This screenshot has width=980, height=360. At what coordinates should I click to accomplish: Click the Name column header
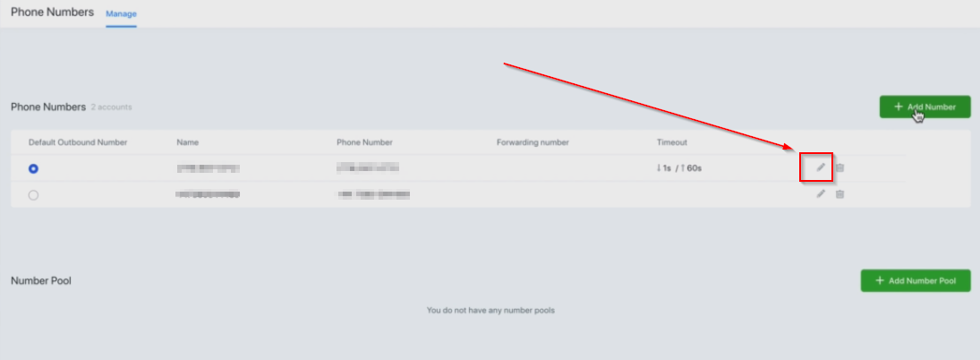point(188,142)
